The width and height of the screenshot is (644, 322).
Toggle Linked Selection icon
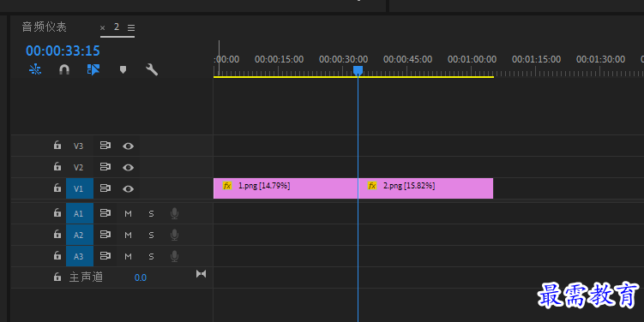pos(93,69)
